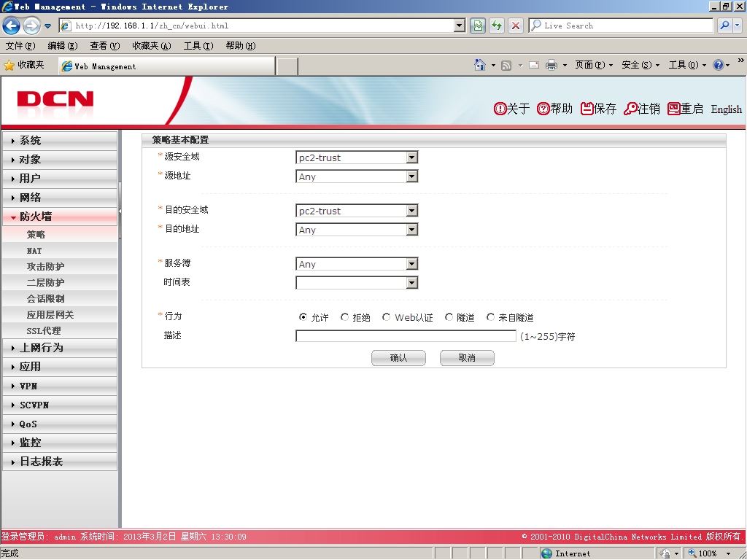Open the 编辑(E) menu
747x560 pixels.
point(63,46)
